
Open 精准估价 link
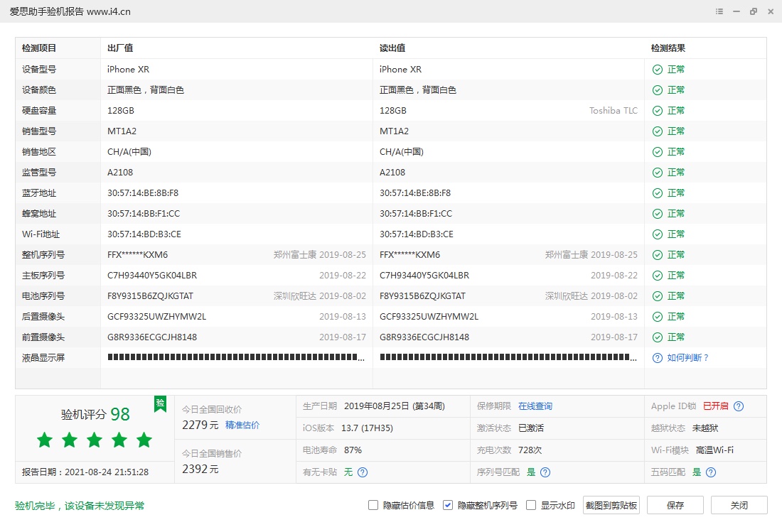pos(242,425)
